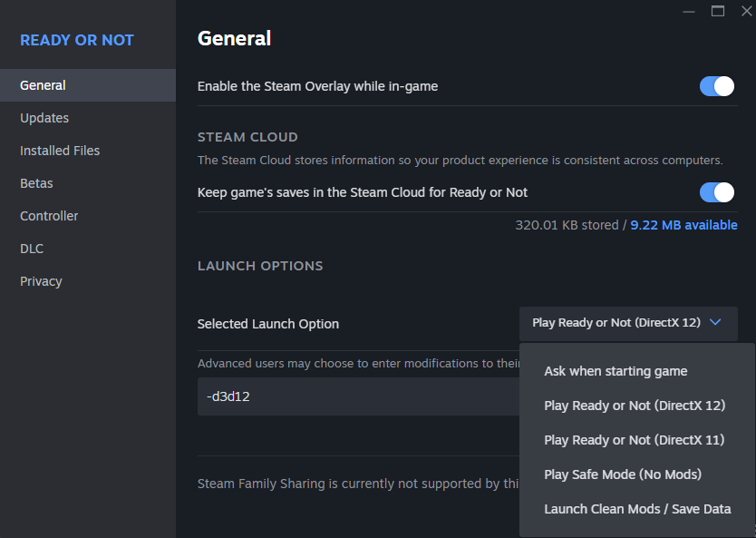Image resolution: width=756 pixels, height=538 pixels.
Task: Click the dropdown chevron arrow icon
Action: (x=715, y=322)
